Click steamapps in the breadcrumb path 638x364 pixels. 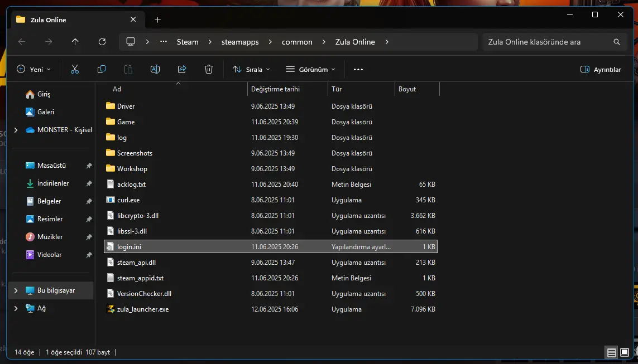click(x=240, y=42)
